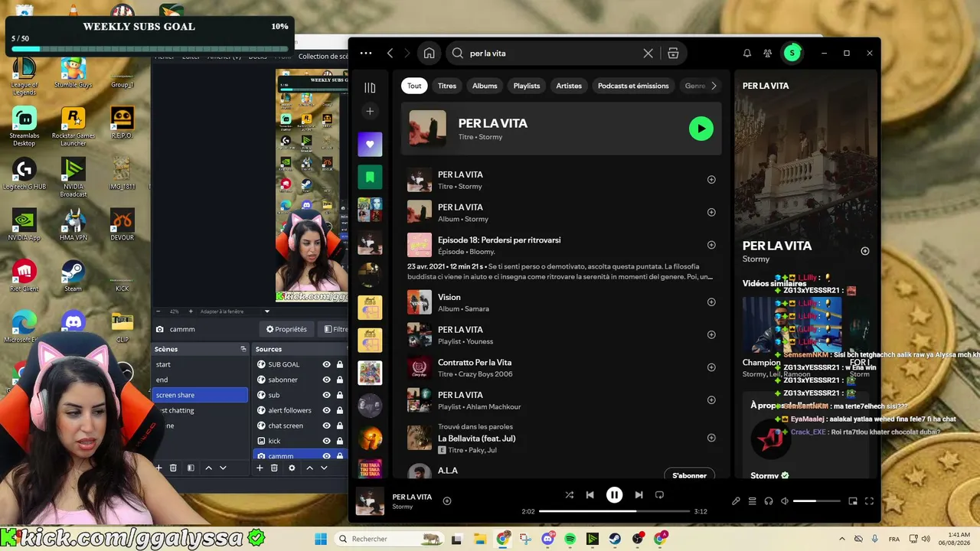Viewport: 980px width, 551px height.
Task: Follow A.L.A with S'abonner button
Action: (689, 475)
